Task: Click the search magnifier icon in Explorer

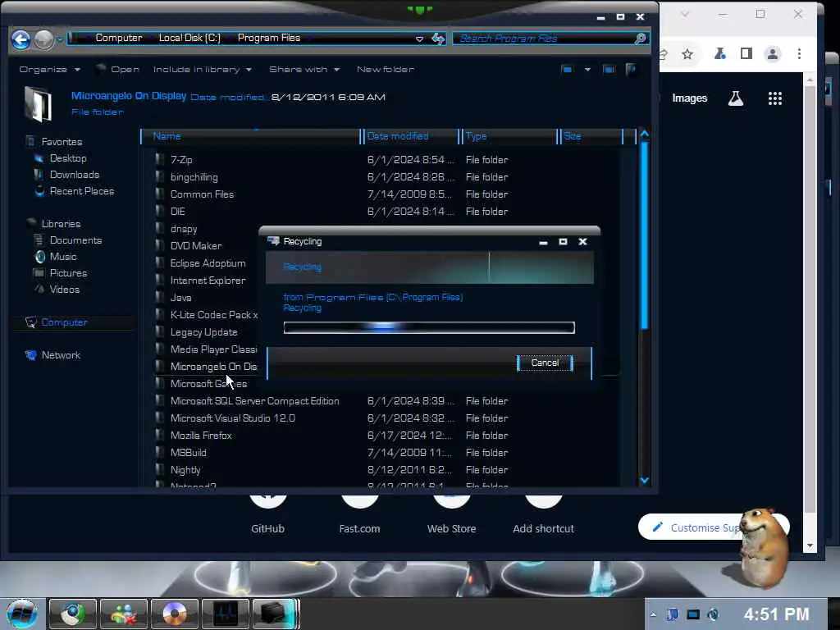Action: [x=640, y=39]
